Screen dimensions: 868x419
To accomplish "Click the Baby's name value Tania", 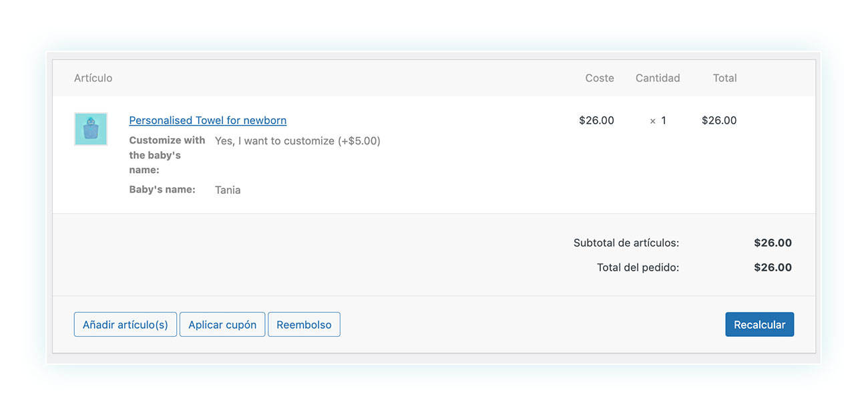I will click(228, 190).
